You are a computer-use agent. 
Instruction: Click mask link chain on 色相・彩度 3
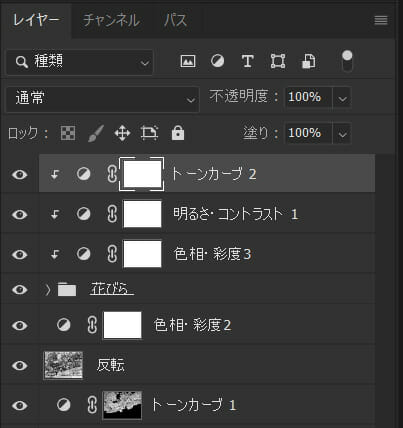(x=112, y=254)
